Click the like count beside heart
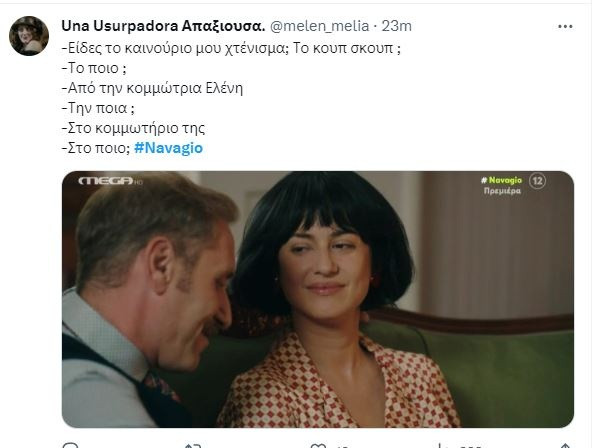Viewport: 602px width, 448px height. pyautogui.click(x=343, y=446)
